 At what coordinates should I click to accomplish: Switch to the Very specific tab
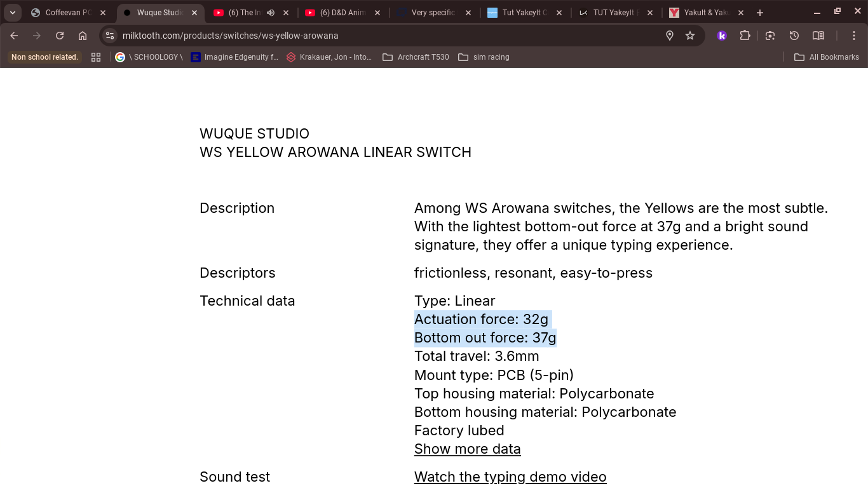click(x=434, y=13)
